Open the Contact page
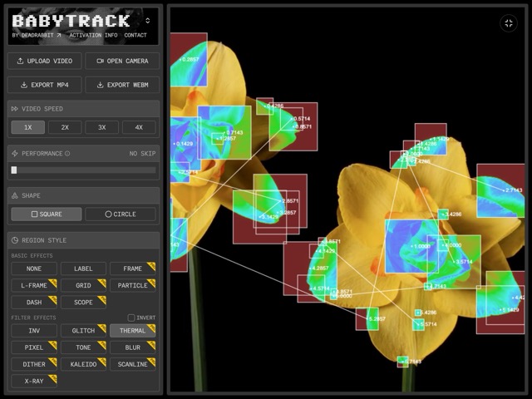The height and width of the screenshot is (399, 532). tap(135, 36)
